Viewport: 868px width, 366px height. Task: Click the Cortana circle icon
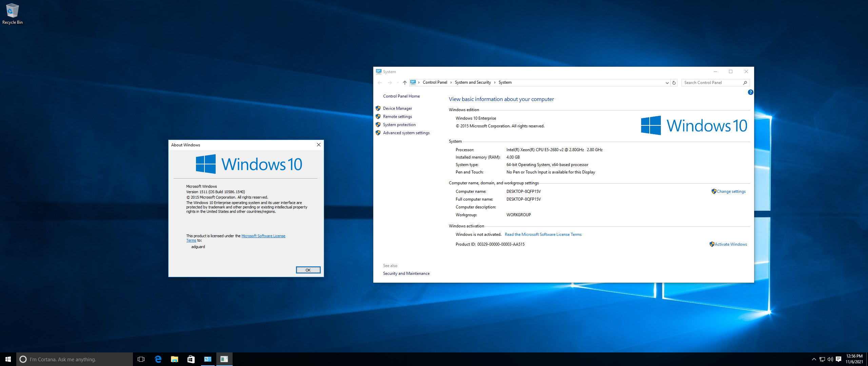coord(23,359)
